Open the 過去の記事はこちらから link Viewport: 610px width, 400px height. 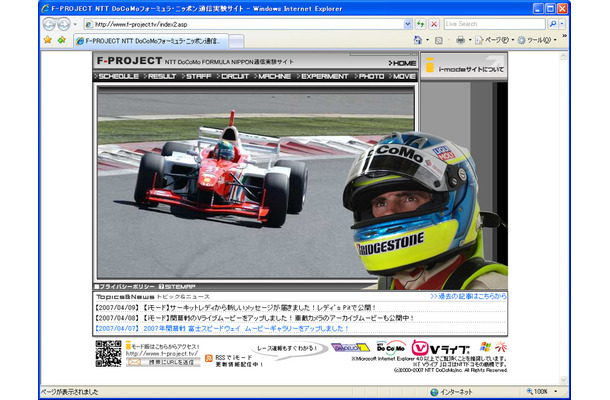[x=468, y=296]
